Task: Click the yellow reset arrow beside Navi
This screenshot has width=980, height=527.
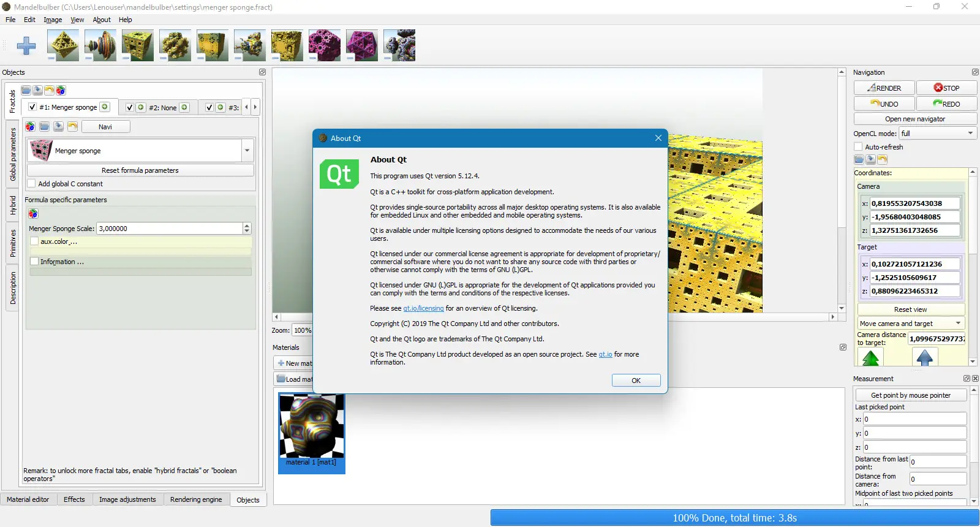Action: click(x=72, y=127)
